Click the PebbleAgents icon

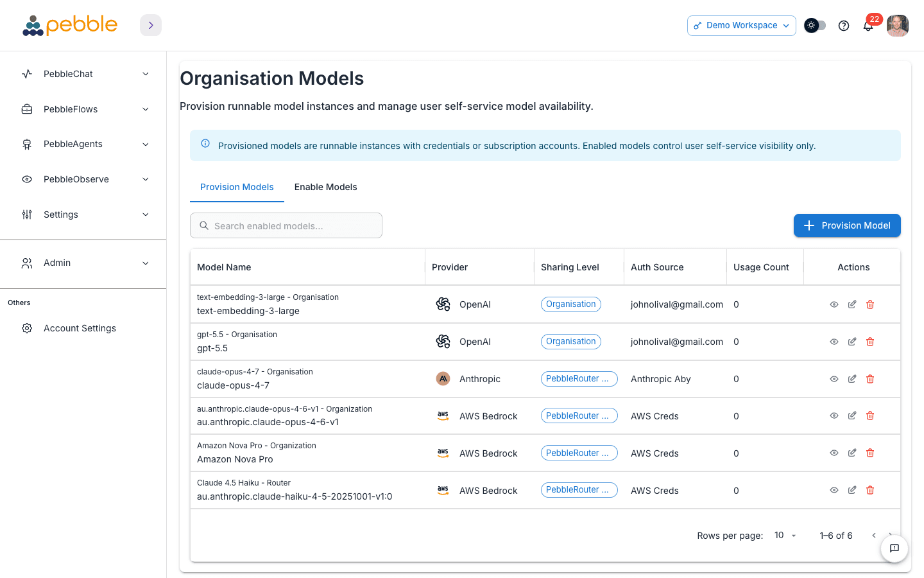pyautogui.click(x=27, y=144)
